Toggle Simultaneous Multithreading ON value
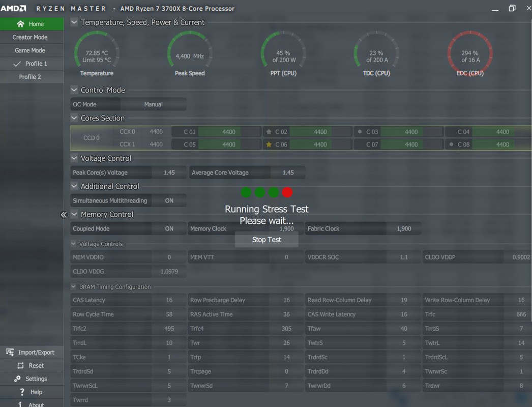 (x=169, y=200)
